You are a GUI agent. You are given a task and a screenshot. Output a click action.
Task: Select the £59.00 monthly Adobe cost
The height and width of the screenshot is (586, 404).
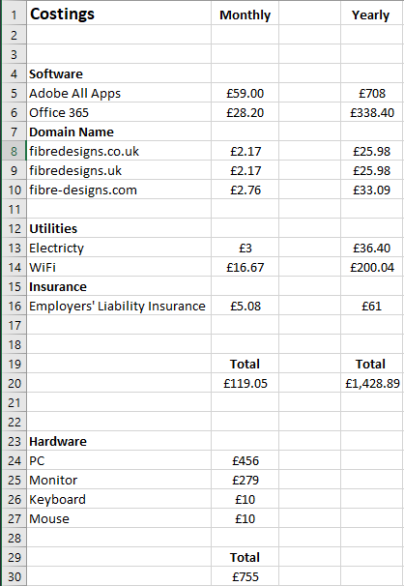click(x=245, y=93)
